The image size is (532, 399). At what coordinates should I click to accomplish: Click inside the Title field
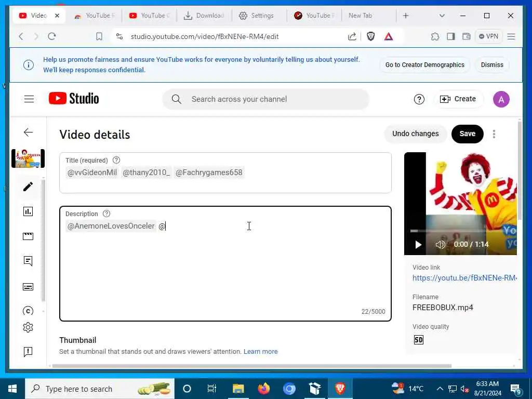[225, 172]
